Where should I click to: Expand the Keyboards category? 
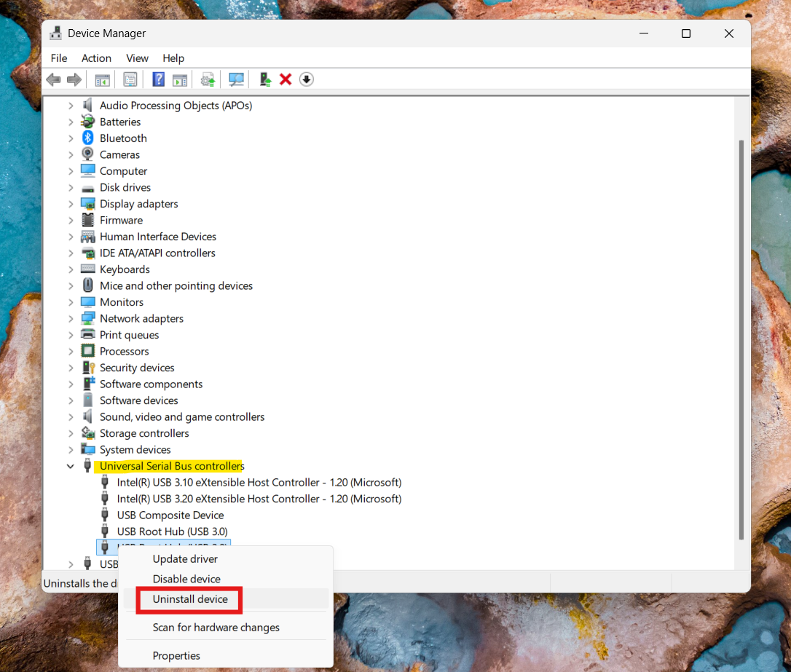click(x=71, y=269)
